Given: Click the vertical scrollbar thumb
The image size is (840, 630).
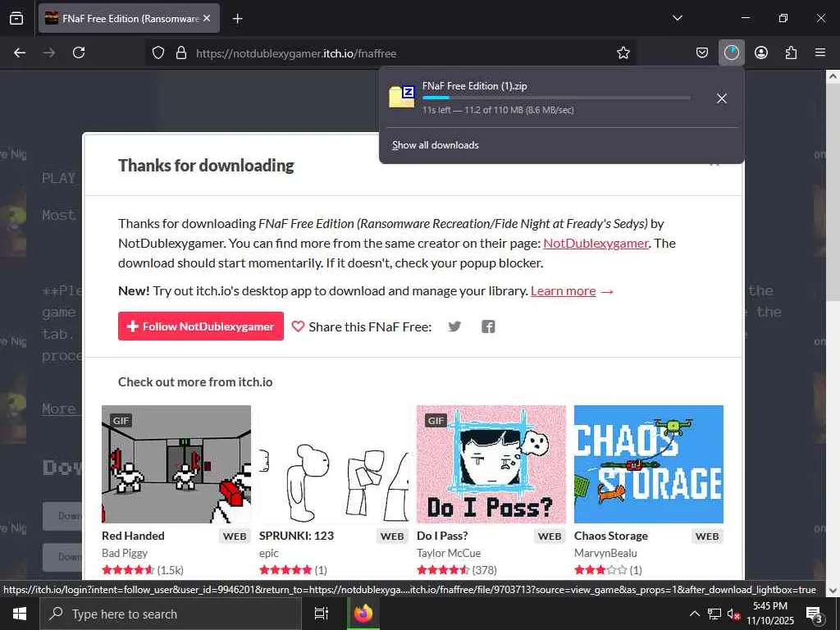Looking at the screenshot, I should click(833, 193).
